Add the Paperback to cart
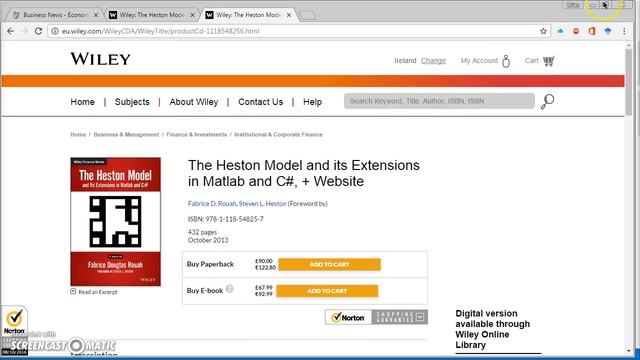Image resolution: width=640 pixels, height=360 pixels. coord(329,264)
